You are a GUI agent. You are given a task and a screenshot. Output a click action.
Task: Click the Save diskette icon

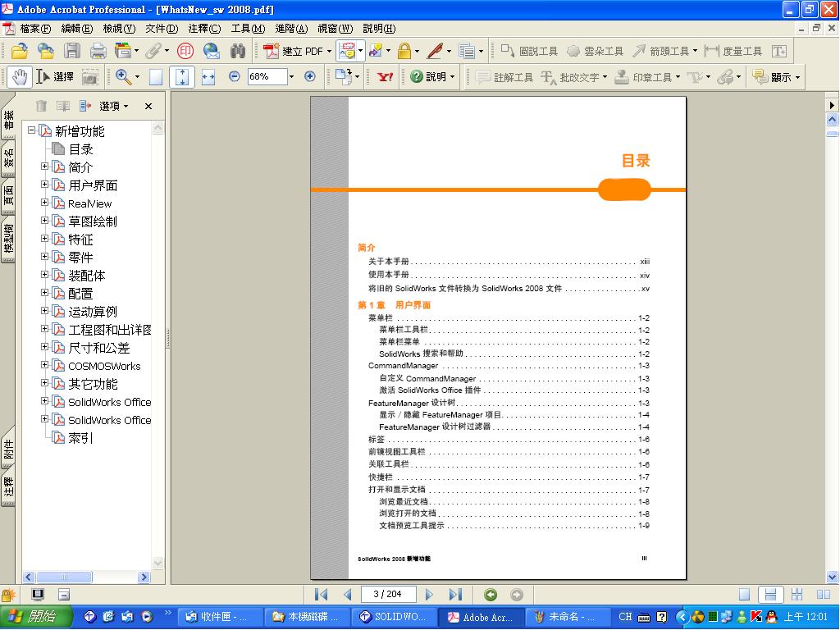72,51
